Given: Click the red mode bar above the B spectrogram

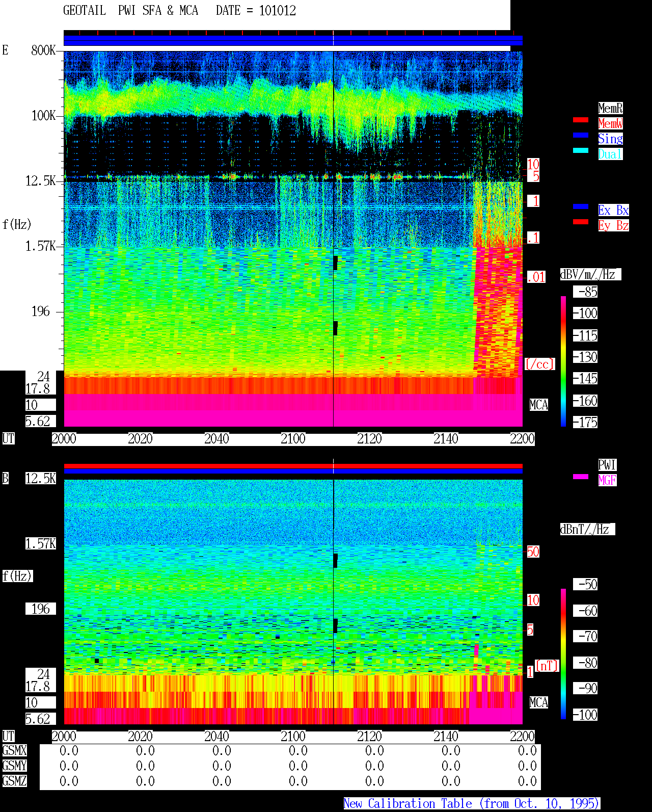Looking at the screenshot, I should click(x=293, y=466).
